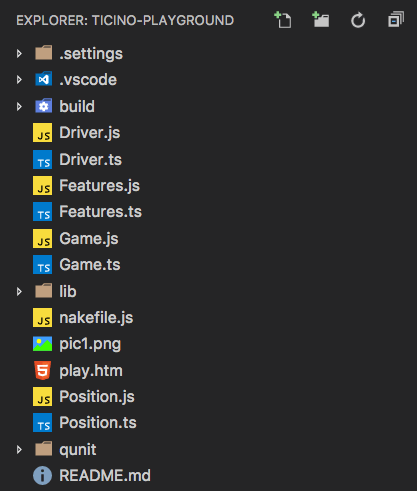Click the lib folder icon
Viewport: 417px width, 491px height.
pyautogui.click(x=43, y=291)
